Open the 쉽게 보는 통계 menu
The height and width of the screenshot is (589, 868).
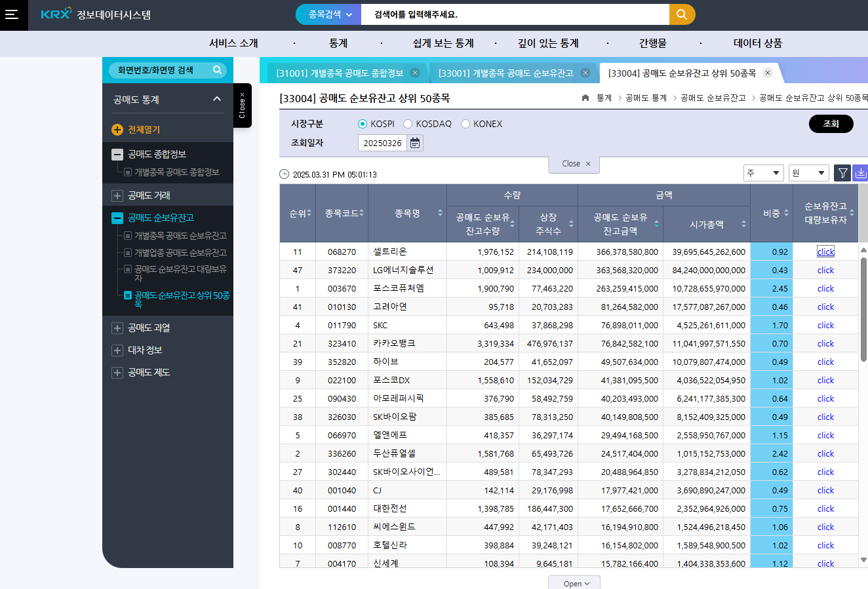tap(443, 43)
